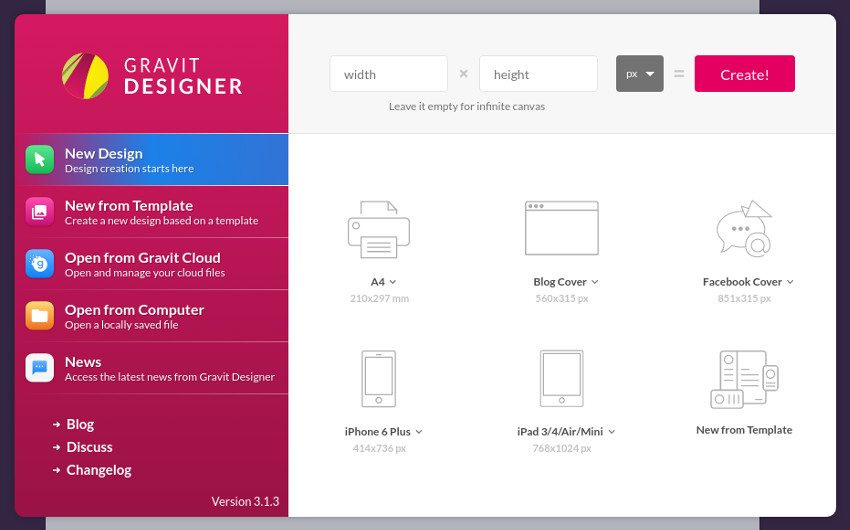Screen dimensions: 850x530
Task: Click the New from Template label under presets
Action: point(744,430)
